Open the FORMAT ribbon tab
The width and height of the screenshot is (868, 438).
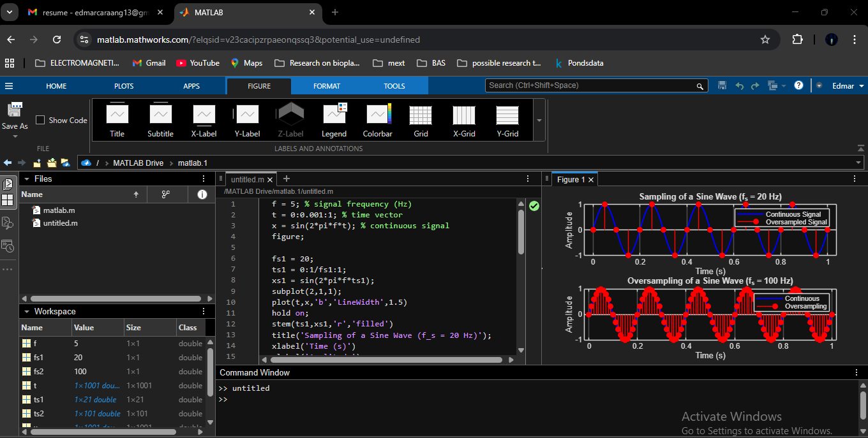click(x=327, y=86)
